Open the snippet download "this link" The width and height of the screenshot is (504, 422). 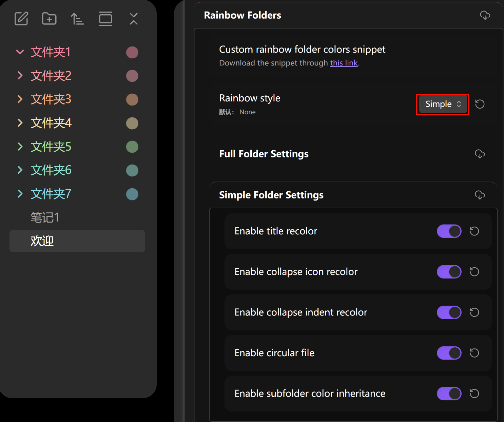344,63
